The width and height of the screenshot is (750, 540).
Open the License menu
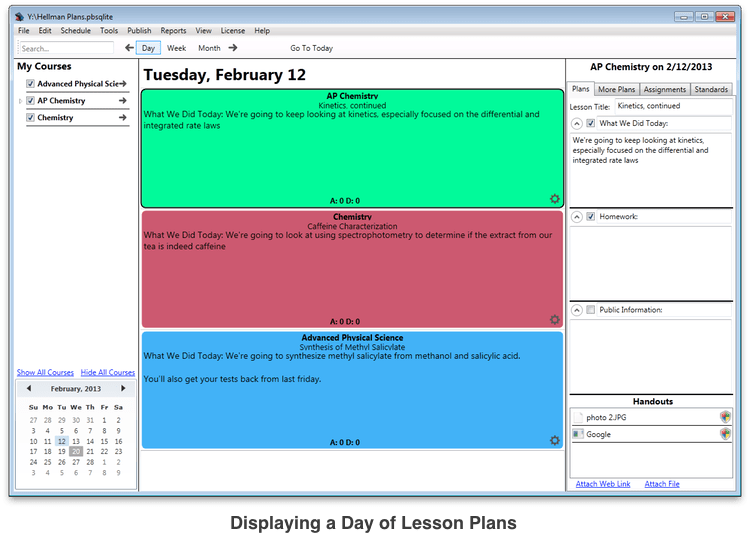tap(232, 31)
